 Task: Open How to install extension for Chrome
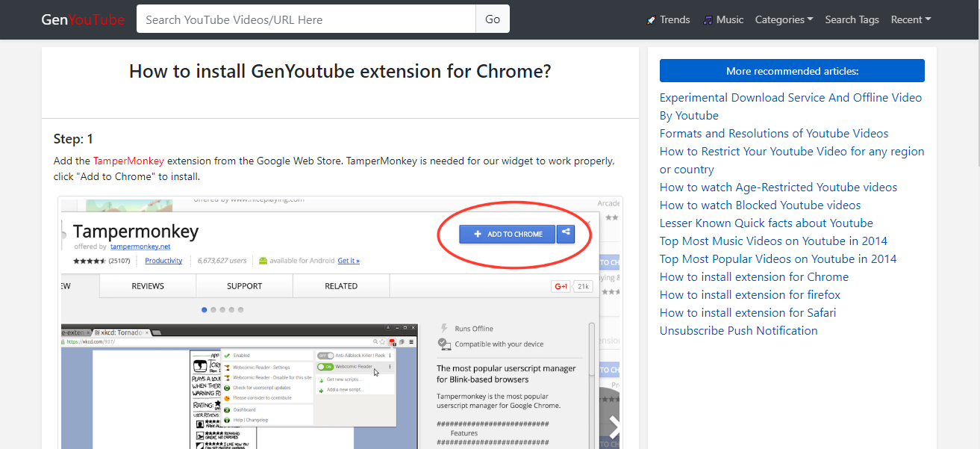tap(754, 277)
